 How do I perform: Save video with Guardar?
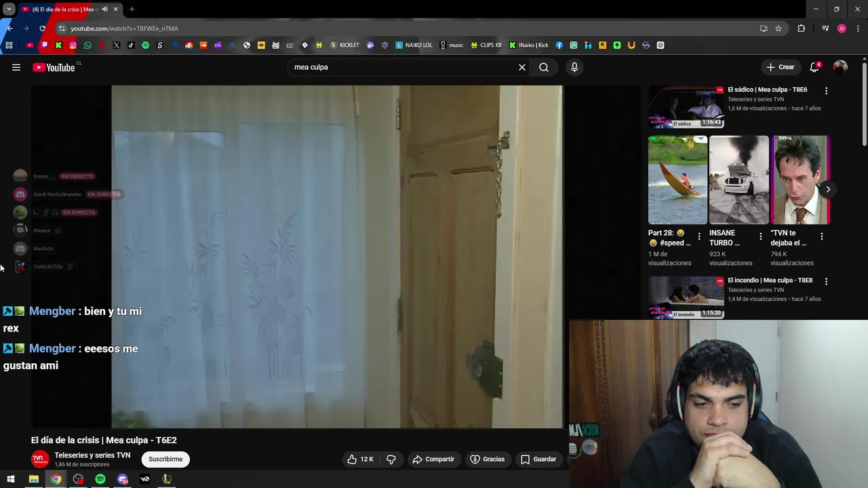[x=538, y=459]
